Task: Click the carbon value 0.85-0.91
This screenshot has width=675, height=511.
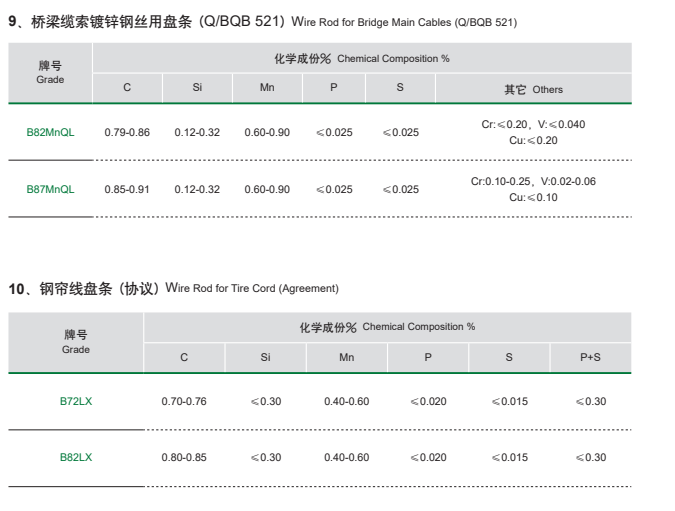Action: (x=127, y=189)
